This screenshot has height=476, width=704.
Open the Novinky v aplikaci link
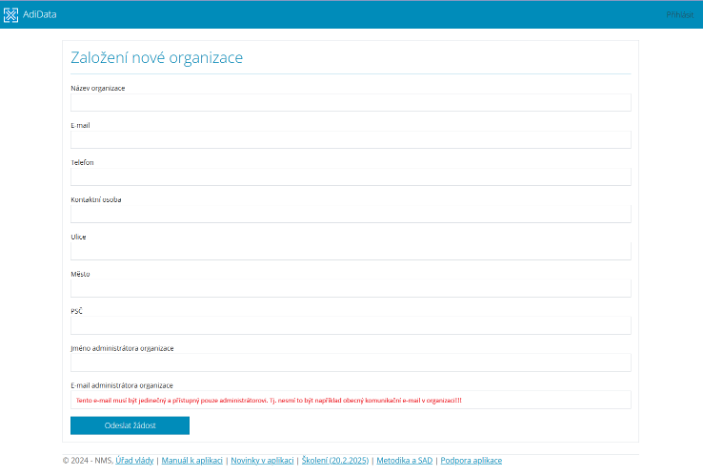click(x=262, y=461)
